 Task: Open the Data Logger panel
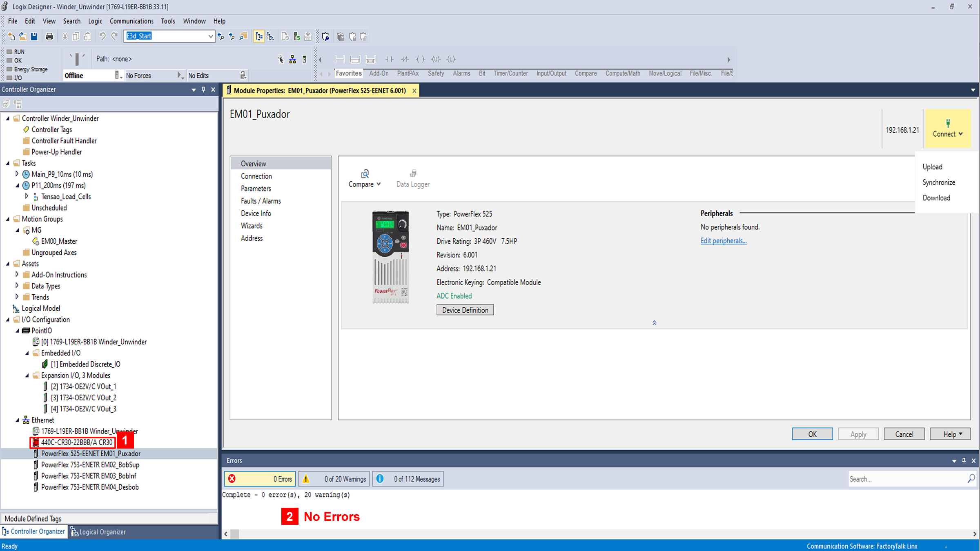click(413, 178)
